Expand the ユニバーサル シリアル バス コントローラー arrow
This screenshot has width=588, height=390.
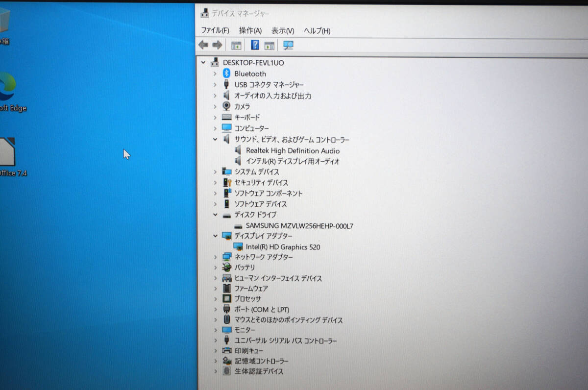coord(215,341)
